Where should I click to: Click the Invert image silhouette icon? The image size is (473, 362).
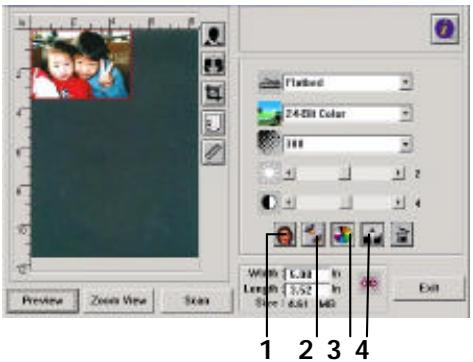[213, 34]
